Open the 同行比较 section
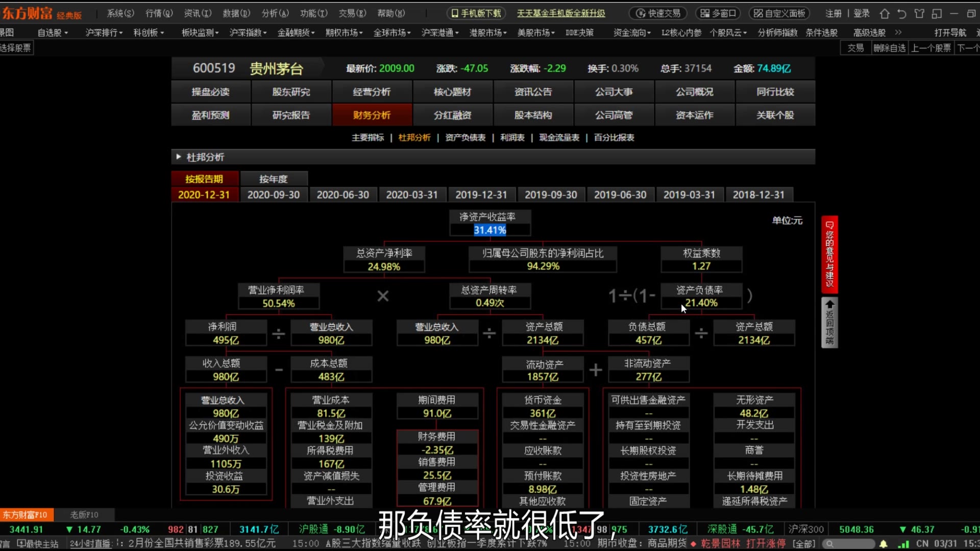980x551 pixels. coord(775,92)
